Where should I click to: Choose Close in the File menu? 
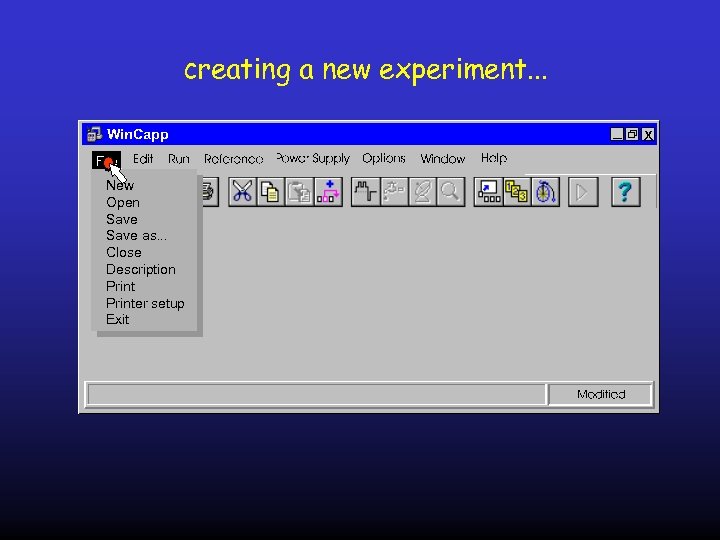124,253
